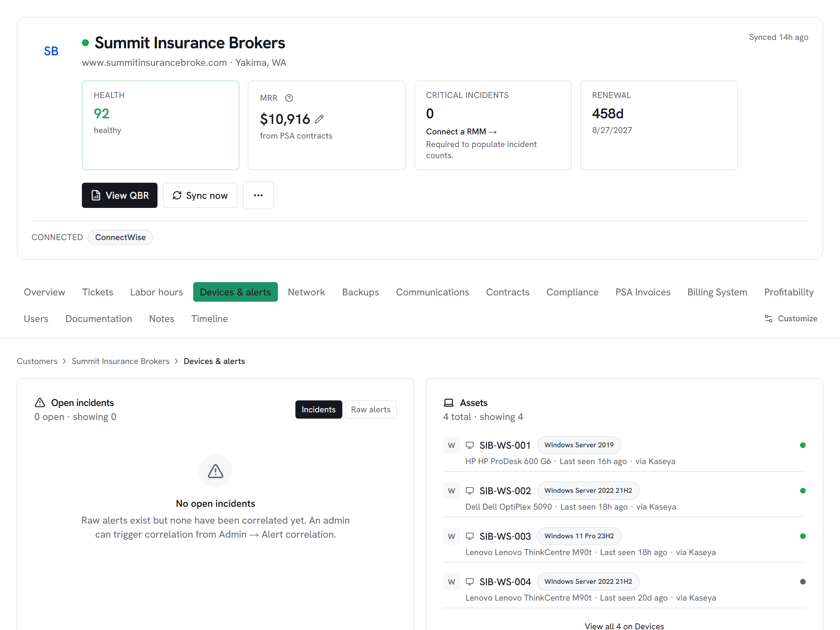Switch to the Backups tab
The width and height of the screenshot is (840, 630).
pyautogui.click(x=360, y=292)
